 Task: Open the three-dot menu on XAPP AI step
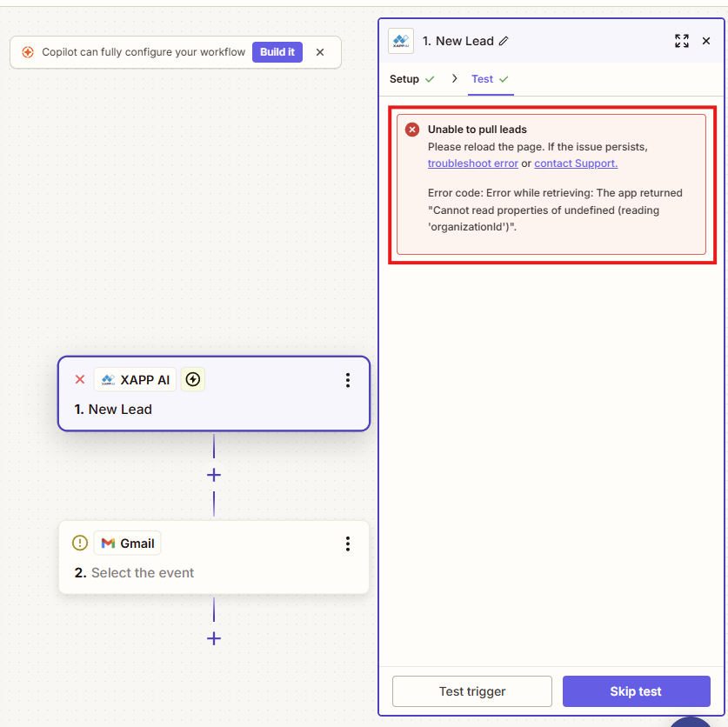tap(348, 380)
